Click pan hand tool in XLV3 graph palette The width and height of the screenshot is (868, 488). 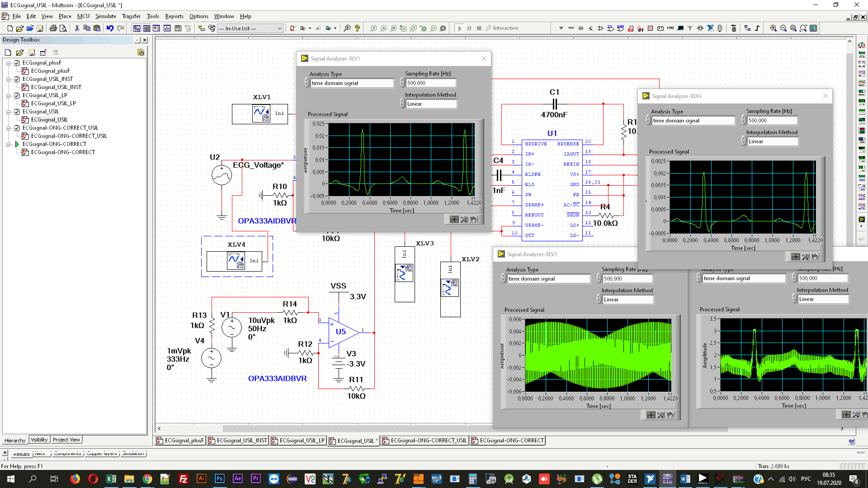tap(670, 415)
